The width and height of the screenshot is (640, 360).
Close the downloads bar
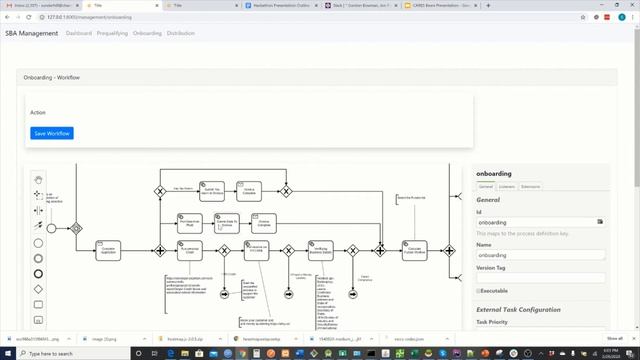tap(634, 339)
